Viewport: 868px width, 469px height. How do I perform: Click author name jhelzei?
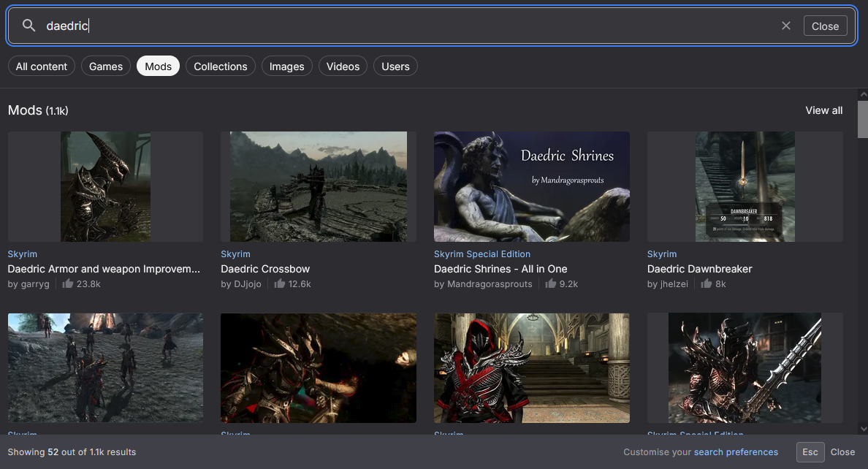click(x=674, y=284)
